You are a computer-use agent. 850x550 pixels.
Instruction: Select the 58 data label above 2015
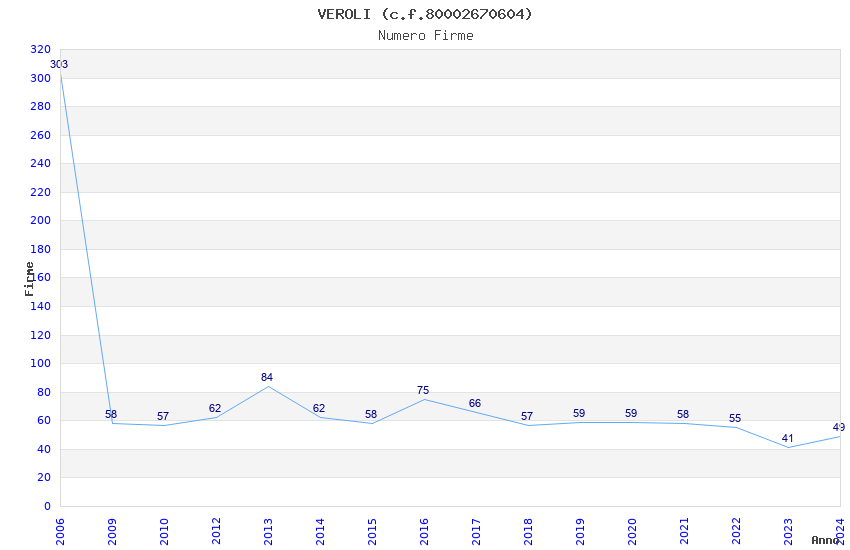pos(371,415)
